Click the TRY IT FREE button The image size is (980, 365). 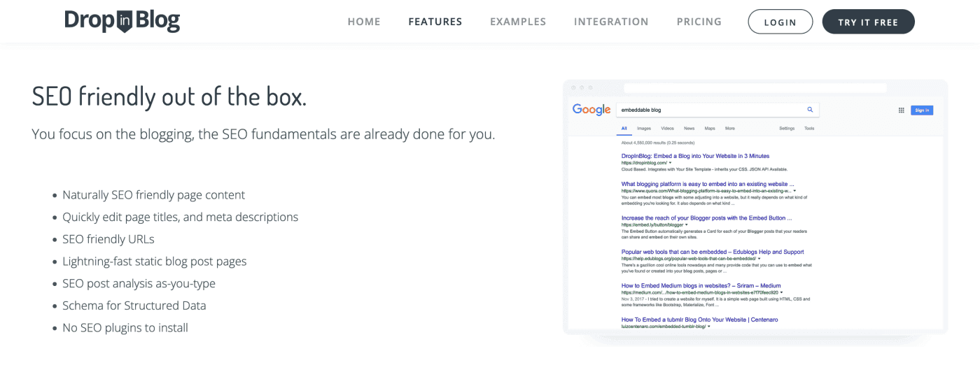[x=868, y=22]
